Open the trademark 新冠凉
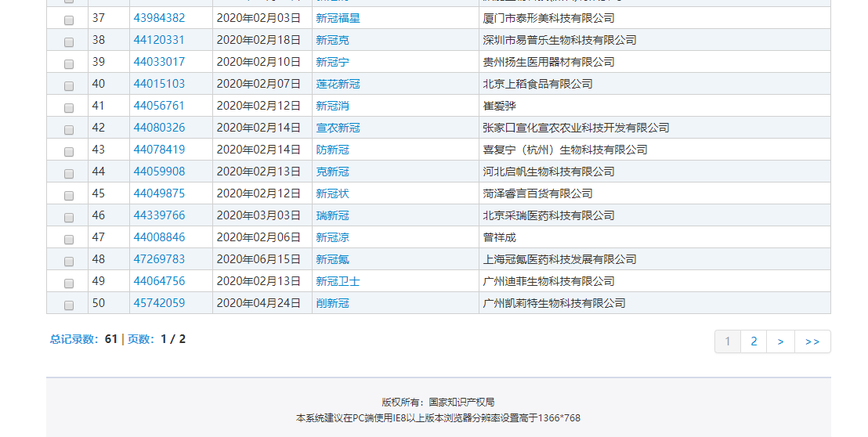Screen dimensions: 868x437 [332, 237]
